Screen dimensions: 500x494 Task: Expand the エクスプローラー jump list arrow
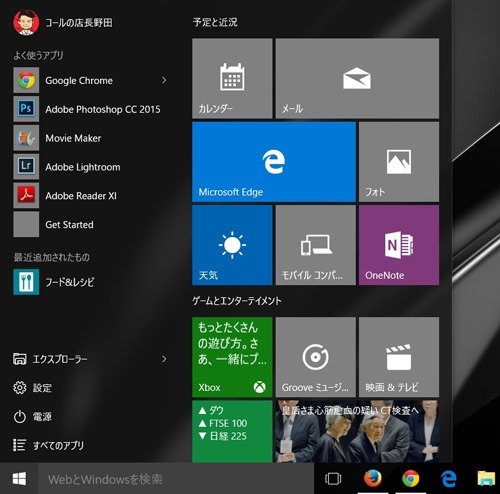tap(164, 359)
